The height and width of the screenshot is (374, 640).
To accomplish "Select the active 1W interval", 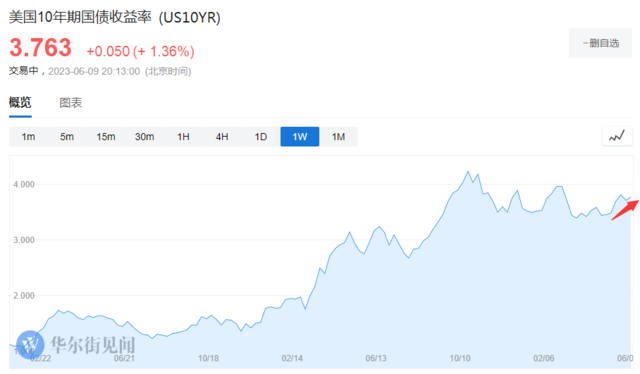I will [300, 137].
